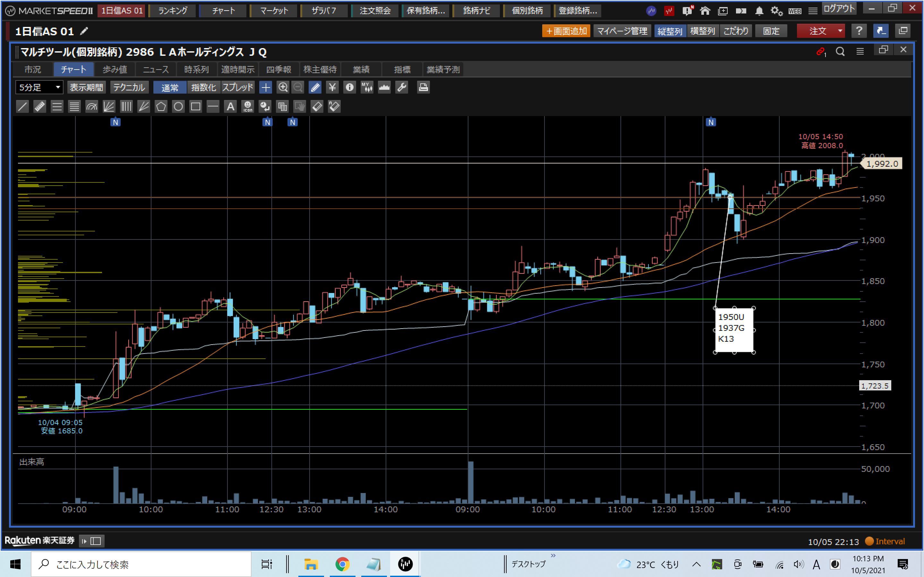The height and width of the screenshot is (577, 924).
Task: Toggle the drawing pencil mode button
Action: (315, 88)
